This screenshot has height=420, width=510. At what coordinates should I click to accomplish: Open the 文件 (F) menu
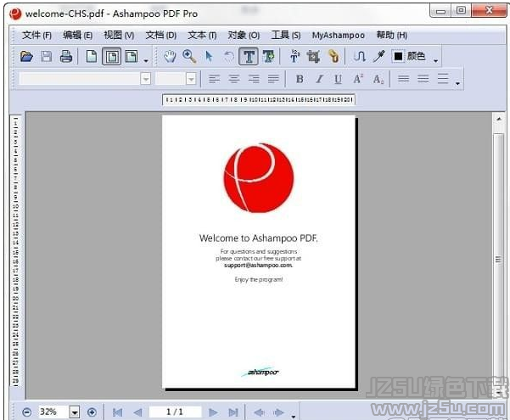point(36,35)
